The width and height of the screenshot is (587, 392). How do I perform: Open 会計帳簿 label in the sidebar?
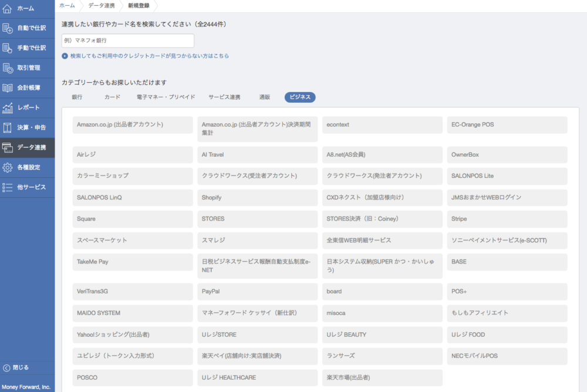pyautogui.click(x=29, y=87)
